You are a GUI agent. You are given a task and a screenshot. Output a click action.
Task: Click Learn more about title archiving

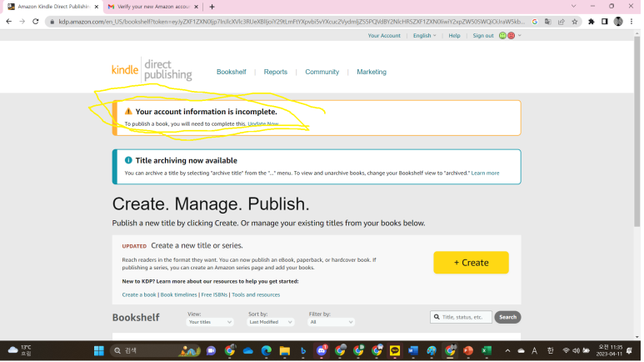pos(485,173)
